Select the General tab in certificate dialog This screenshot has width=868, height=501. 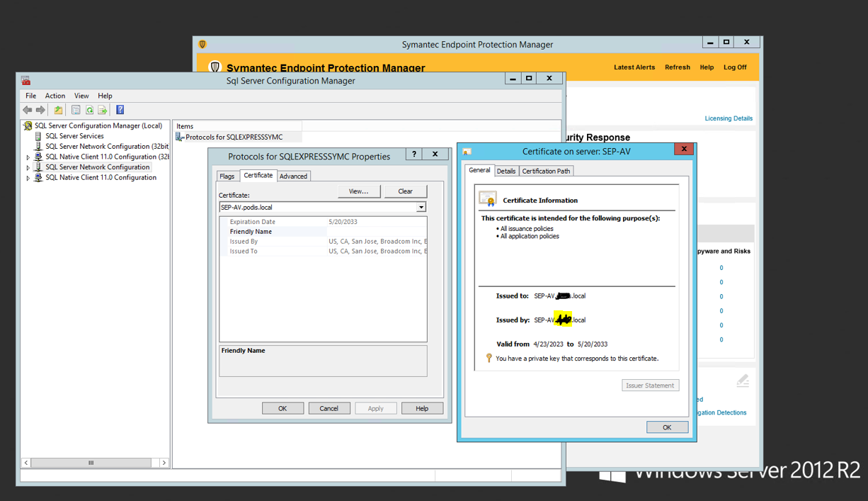479,170
